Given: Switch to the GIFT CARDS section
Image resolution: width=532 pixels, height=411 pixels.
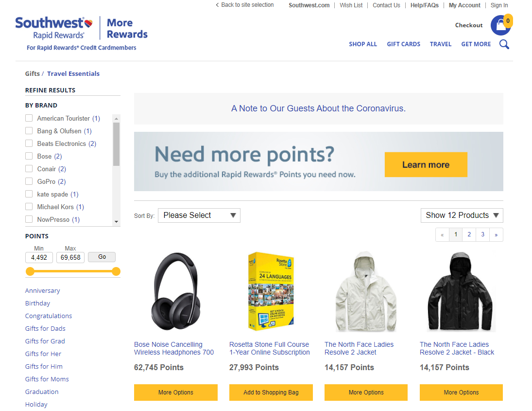Looking at the screenshot, I should [403, 44].
